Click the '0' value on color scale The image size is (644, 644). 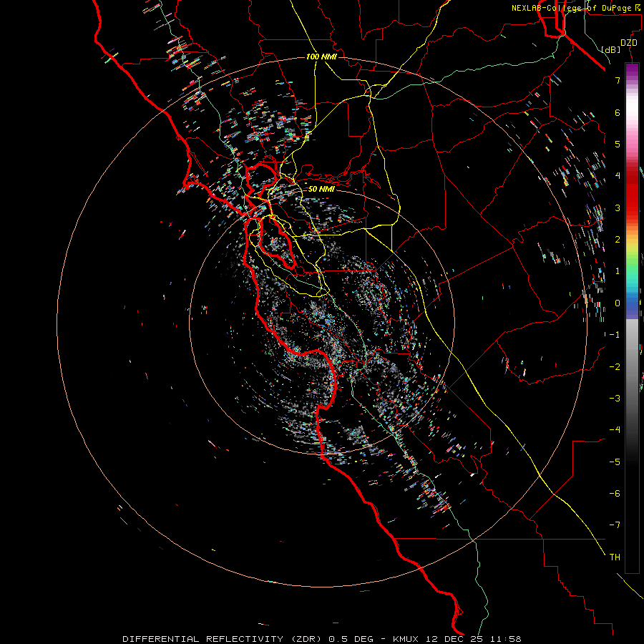[x=618, y=303]
